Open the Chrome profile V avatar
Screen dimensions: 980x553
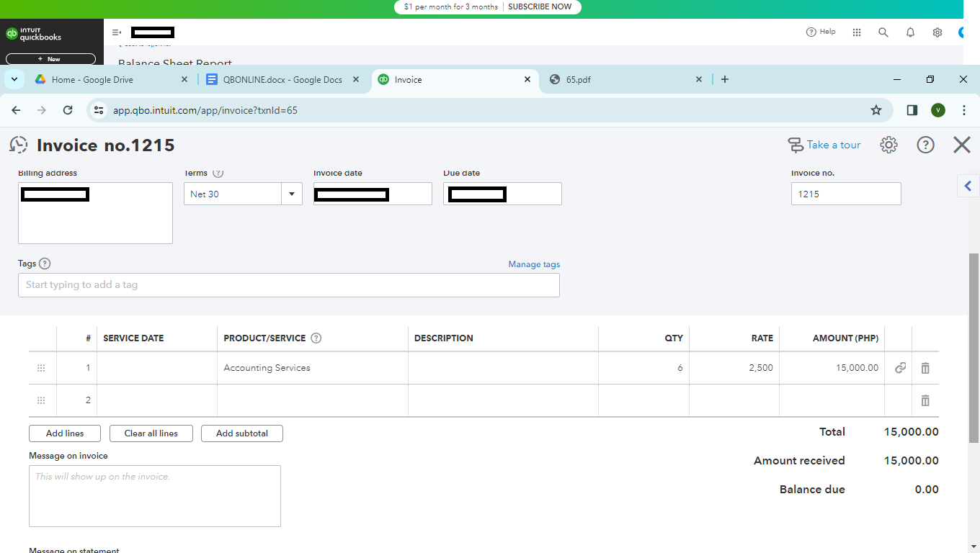tap(937, 110)
